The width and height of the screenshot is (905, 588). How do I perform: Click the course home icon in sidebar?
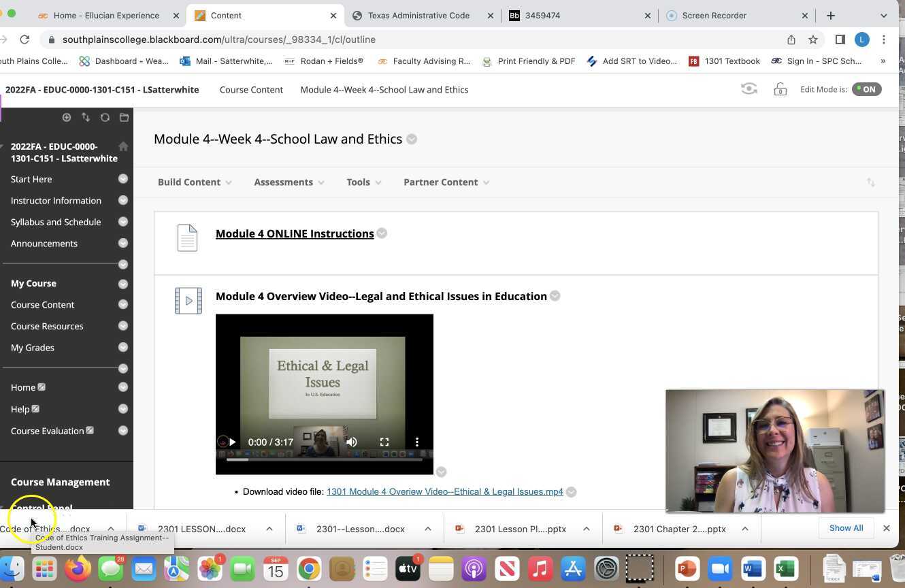[123, 146]
